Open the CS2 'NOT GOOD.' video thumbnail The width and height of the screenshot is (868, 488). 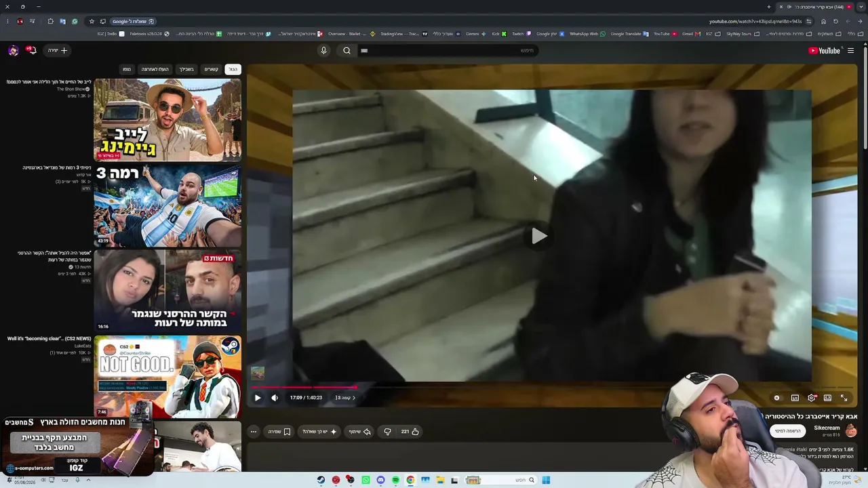point(167,376)
